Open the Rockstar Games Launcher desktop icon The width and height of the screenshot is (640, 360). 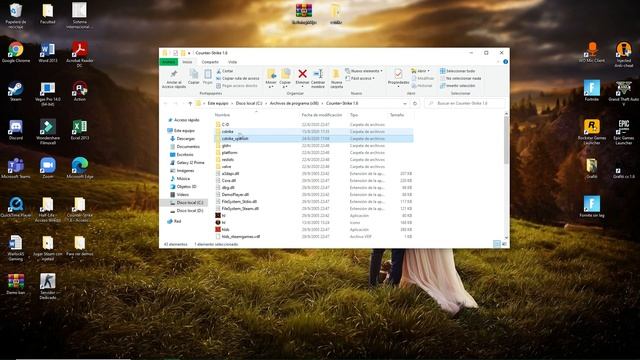592,132
